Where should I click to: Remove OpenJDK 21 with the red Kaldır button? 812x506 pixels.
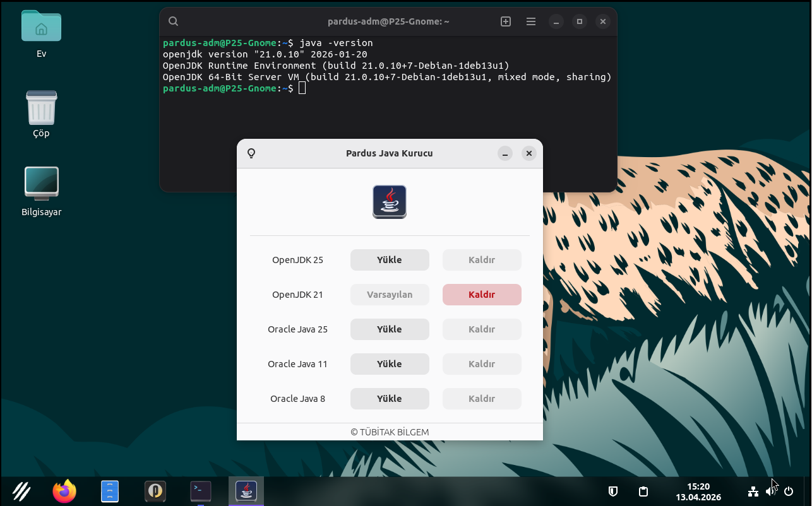tap(482, 295)
